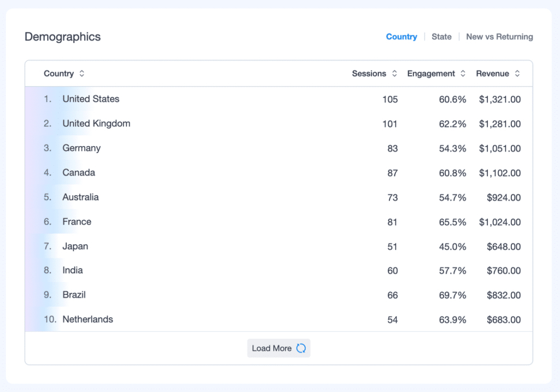Screen dimensions: 560x392
Task: Click the $1,051.00 revenue value
Action: point(500,149)
